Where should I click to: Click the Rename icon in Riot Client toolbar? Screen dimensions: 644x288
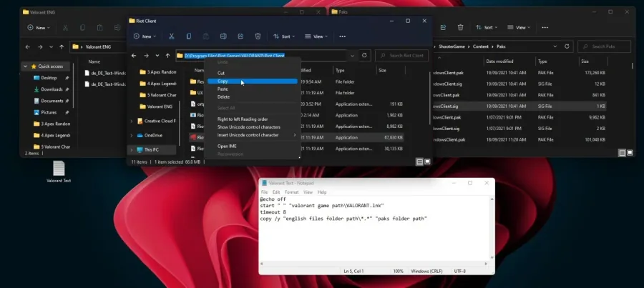(223, 36)
